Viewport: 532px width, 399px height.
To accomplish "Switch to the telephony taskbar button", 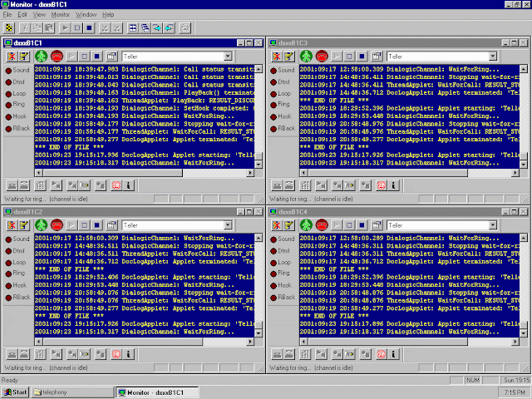I will click(x=73, y=392).
